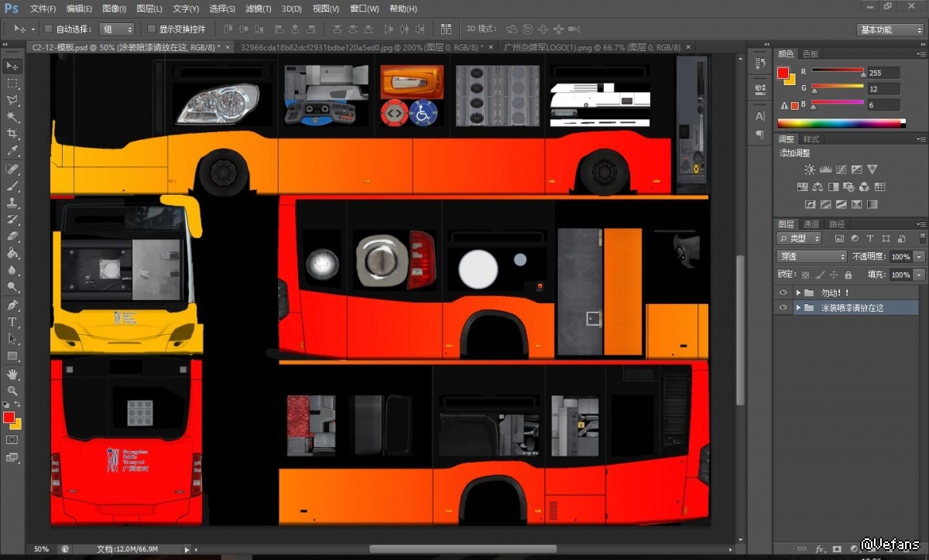Select the Crop tool
The width and height of the screenshot is (929, 560).
12,134
